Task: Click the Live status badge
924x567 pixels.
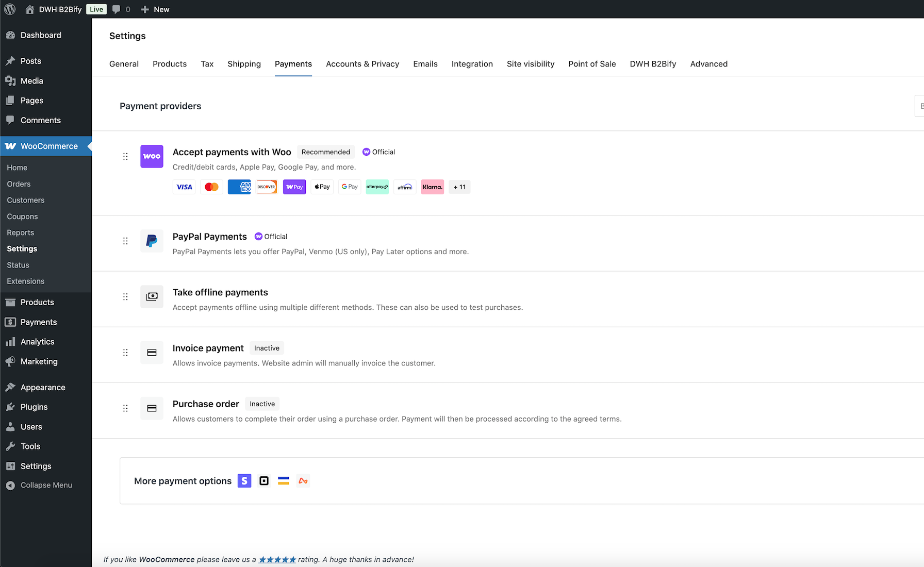Action: (x=96, y=9)
